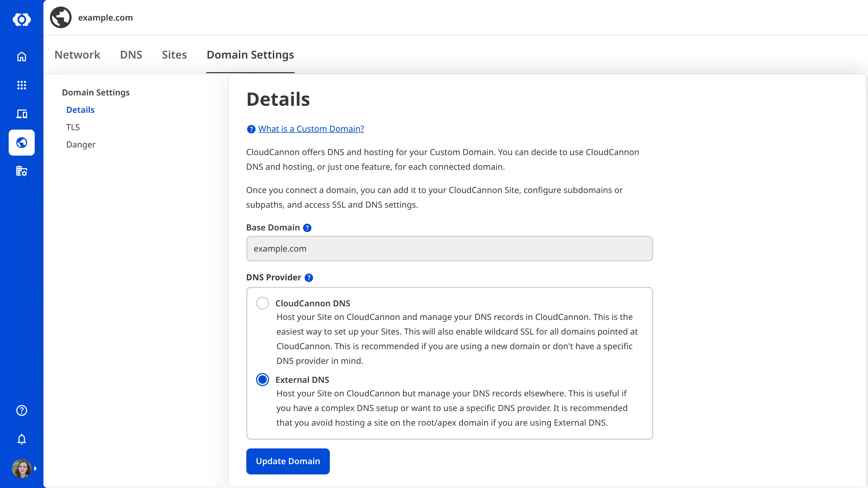Image resolution: width=868 pixels, height=488 pixels.
Task: Switch to the DNS tab
Action: (x=131, y=54)
